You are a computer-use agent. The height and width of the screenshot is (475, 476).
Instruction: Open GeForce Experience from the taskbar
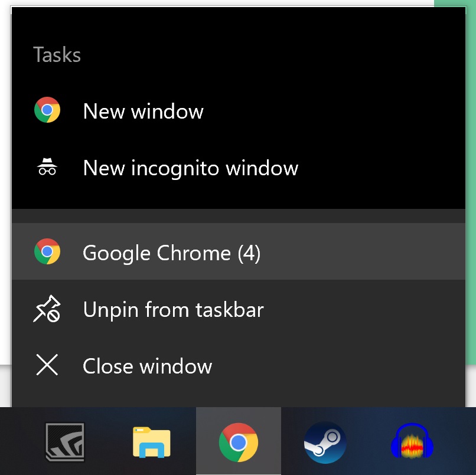click(64, 441)
